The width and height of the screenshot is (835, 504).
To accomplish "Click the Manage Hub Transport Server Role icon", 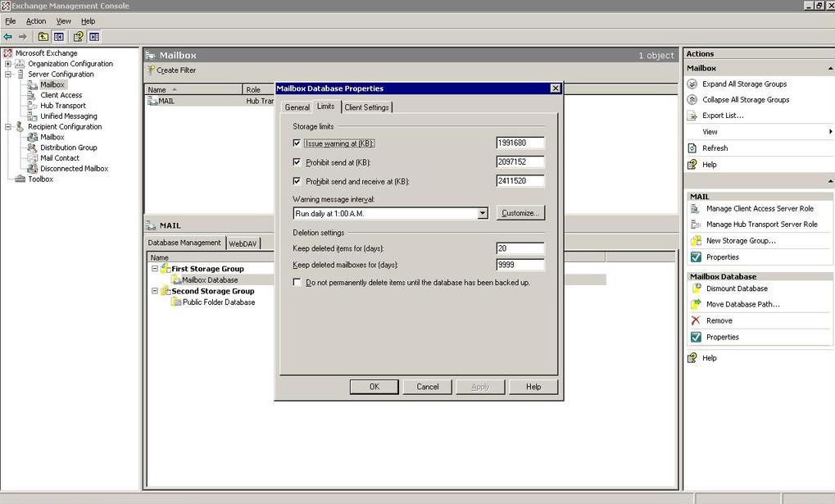I will click(x=696, y=225).
